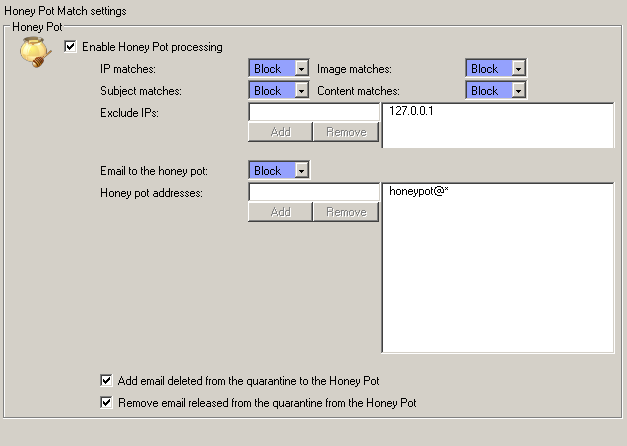Open the Image matches dropdown
The height and width of the screenshot is (446, 627).
click(518, 69)
